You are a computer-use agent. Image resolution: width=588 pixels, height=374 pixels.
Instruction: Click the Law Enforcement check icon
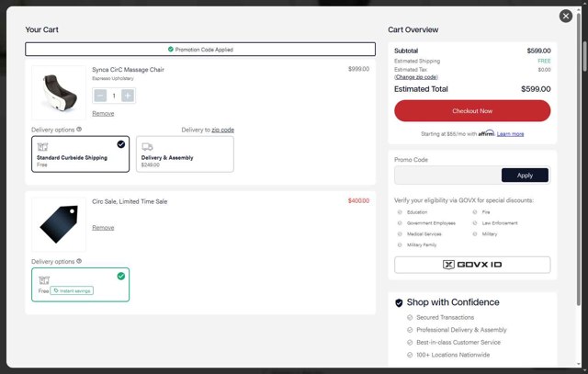coord(475,223)
